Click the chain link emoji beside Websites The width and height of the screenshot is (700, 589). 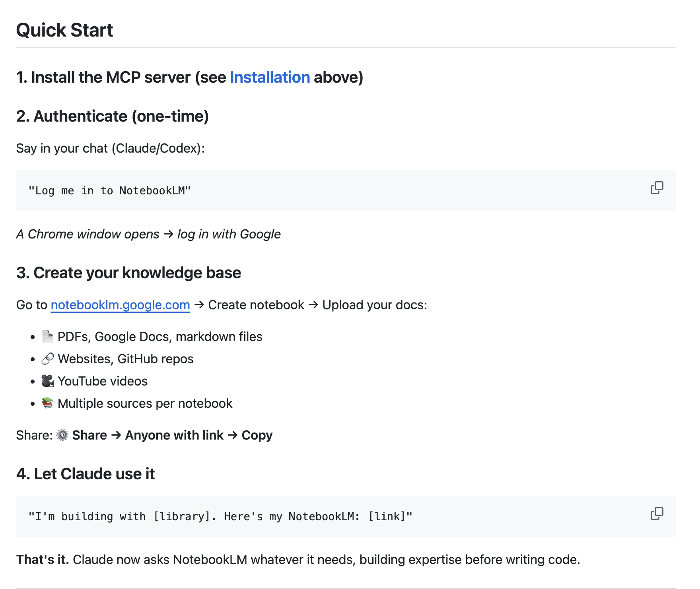[x=48, y=359]
